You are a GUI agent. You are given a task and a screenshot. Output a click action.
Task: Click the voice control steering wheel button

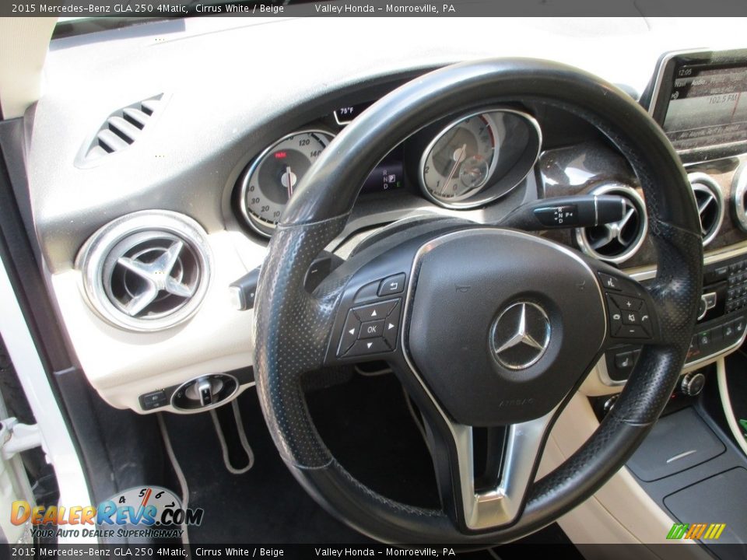[x=610, y=282]
